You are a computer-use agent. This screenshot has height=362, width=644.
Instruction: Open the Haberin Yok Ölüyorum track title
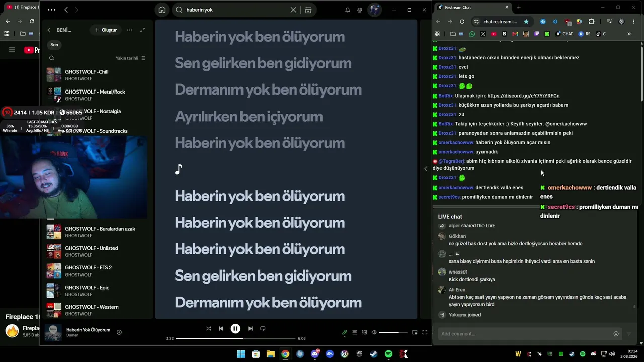pyautogui.click(x=88, y=330)
